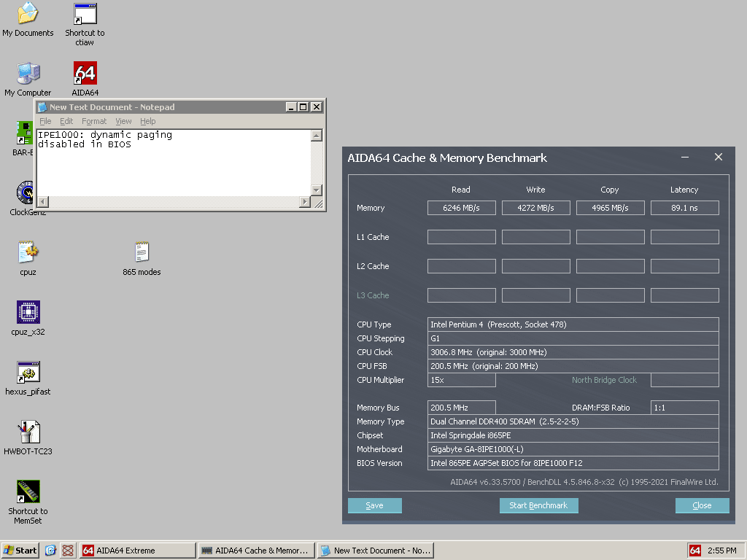Viewport: 747px width, 560px height.
Task: Click the North Bridge Clock value box
Action: [x=684, y=380]
